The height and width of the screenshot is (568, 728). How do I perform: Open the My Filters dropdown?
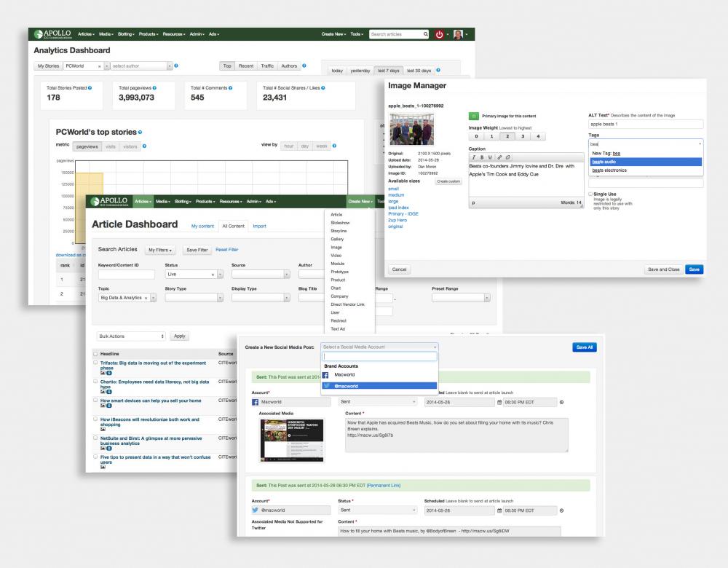(x=160, y=250)
